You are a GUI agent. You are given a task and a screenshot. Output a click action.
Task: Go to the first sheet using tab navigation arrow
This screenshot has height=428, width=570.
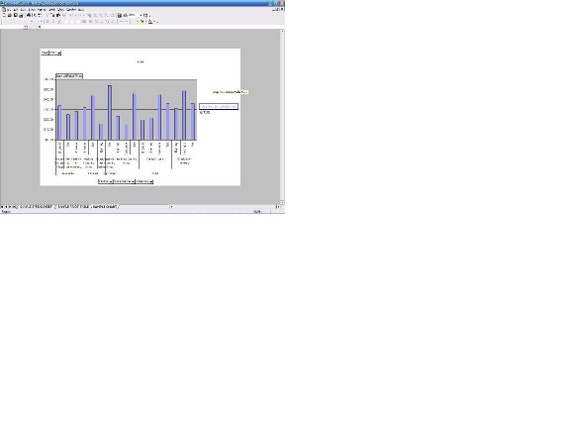(x=2, y=207)
